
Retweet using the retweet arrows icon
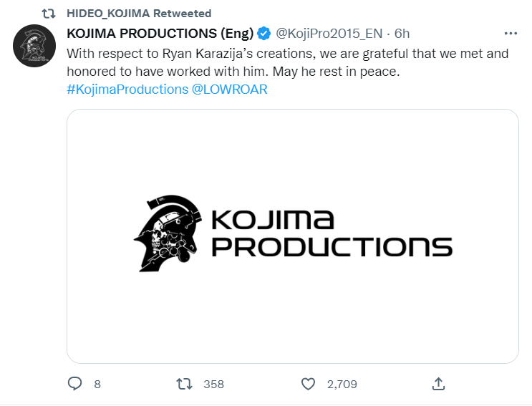(184, 384)
